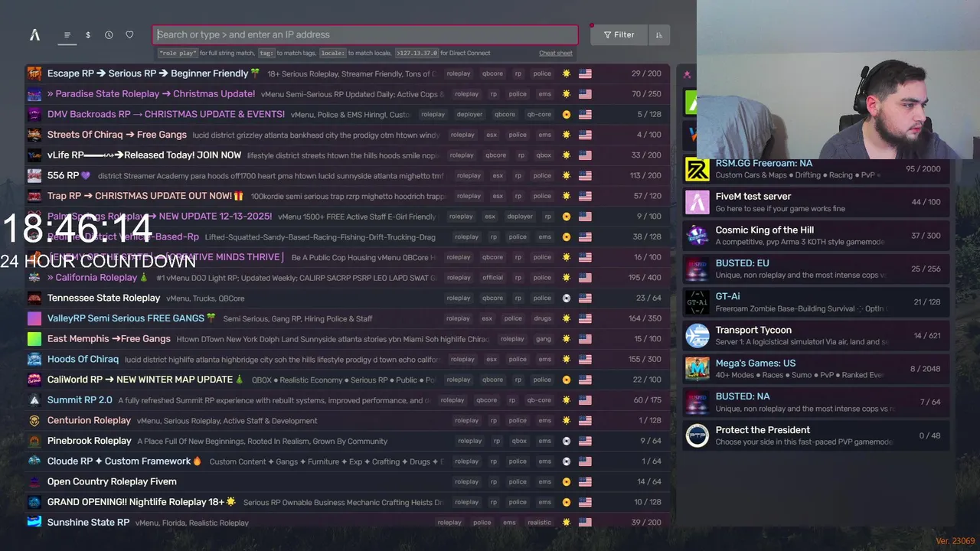Screen dimensions: 980x551
Task: Select the ems tag on Paradise State Roleplay row
Action: (544, 94)
